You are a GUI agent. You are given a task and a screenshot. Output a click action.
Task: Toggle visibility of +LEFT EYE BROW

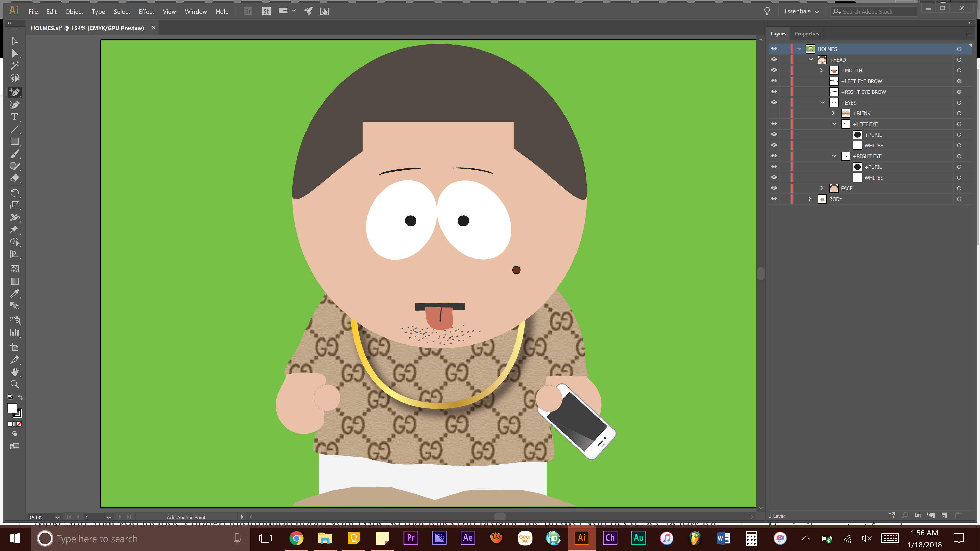(774, 81)
